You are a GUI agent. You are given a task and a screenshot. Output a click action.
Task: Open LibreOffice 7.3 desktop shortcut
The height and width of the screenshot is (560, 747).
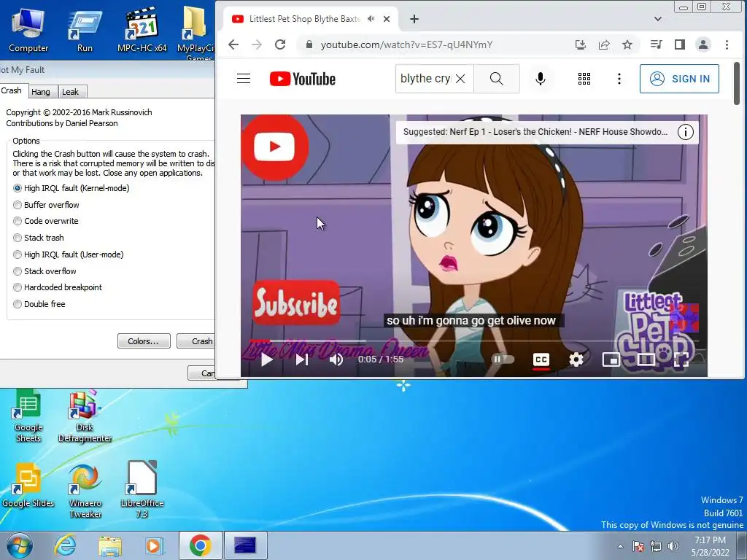pos(142,489)
